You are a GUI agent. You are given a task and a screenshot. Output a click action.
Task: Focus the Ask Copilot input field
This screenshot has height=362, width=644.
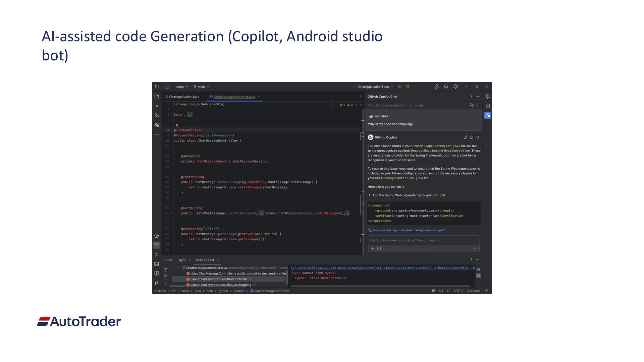click(x=424, y=240)
